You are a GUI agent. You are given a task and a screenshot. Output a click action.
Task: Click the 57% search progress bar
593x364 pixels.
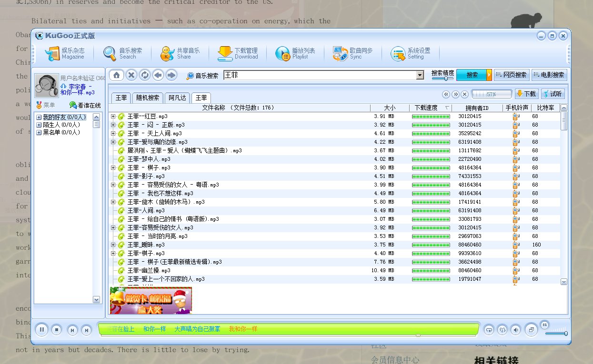(492, 94)
